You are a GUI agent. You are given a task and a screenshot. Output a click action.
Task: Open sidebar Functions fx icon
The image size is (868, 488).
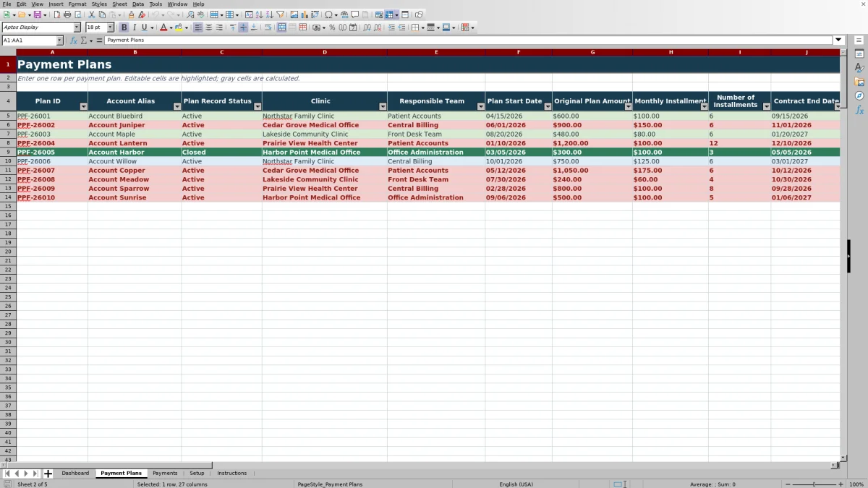859,110
